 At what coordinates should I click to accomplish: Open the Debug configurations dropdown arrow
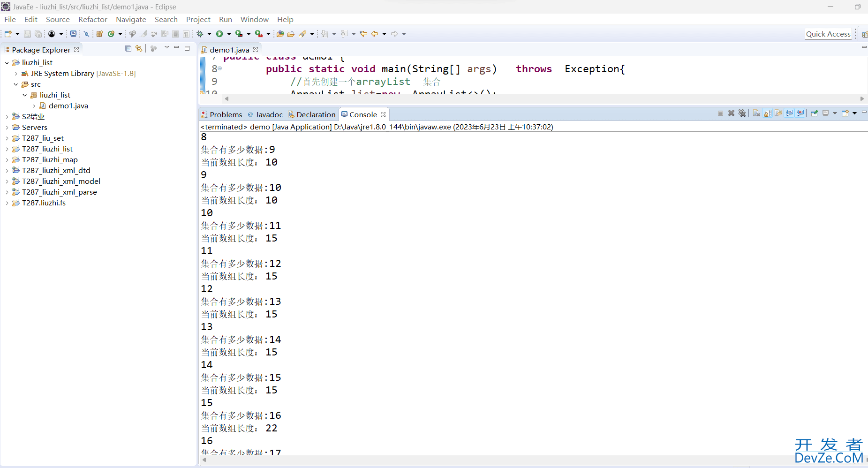[209, 34]
